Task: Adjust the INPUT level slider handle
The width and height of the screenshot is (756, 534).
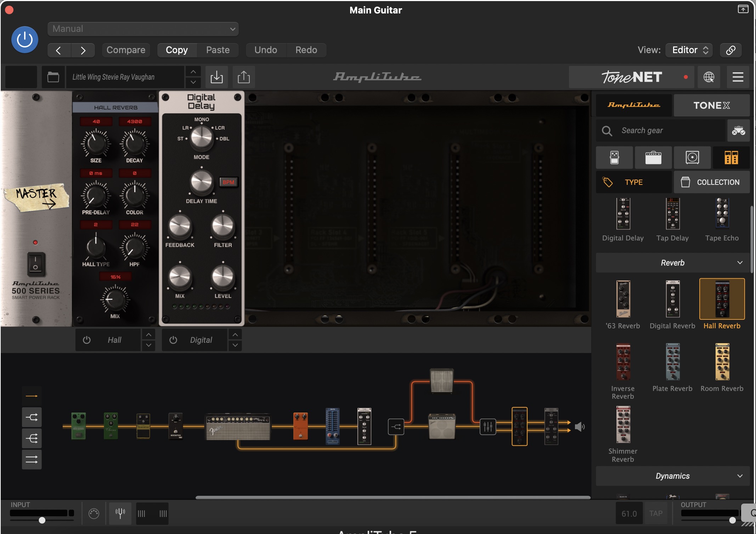Action: (42, 520)
